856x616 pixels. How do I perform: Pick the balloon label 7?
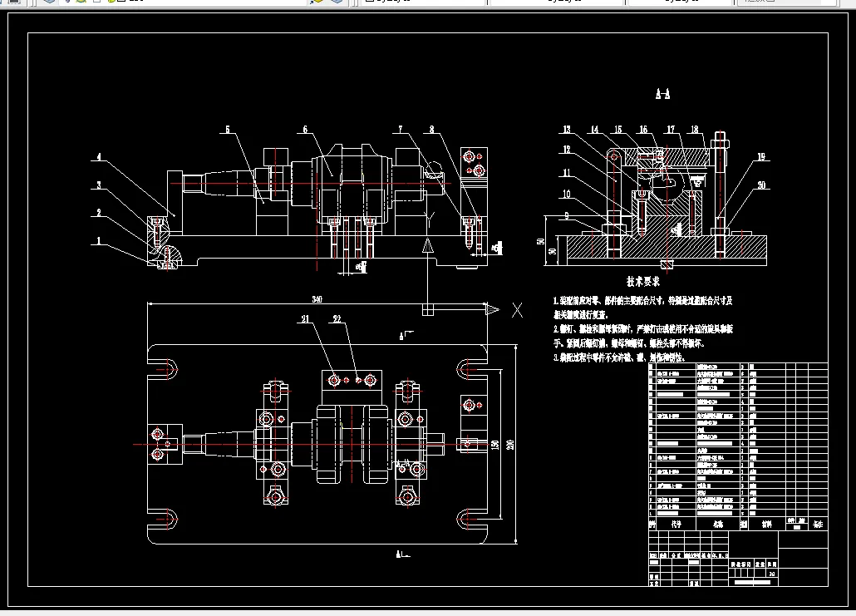click(x=400, y=130)
